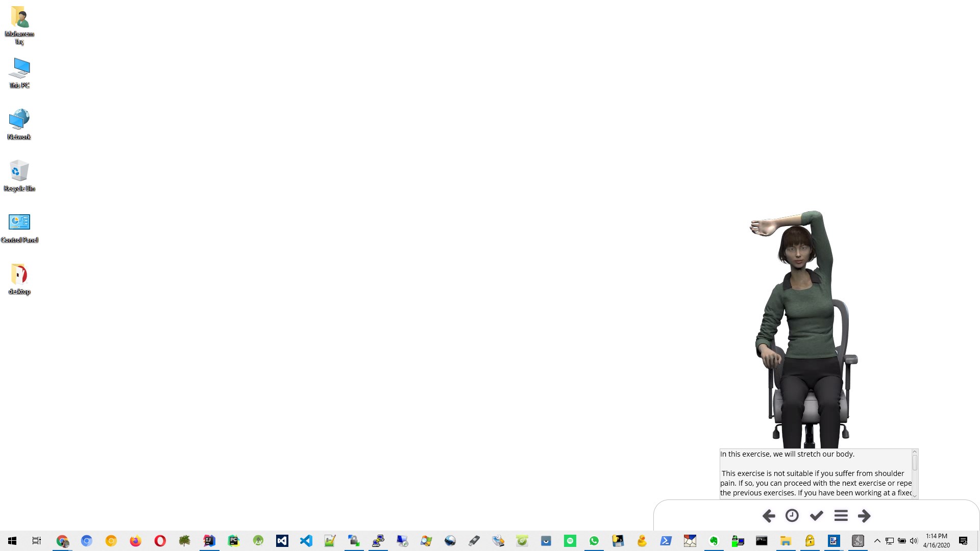This screenshot has height=551, width=980.
Task: Click the clock snooze icon
Action: tap(792, 516)
